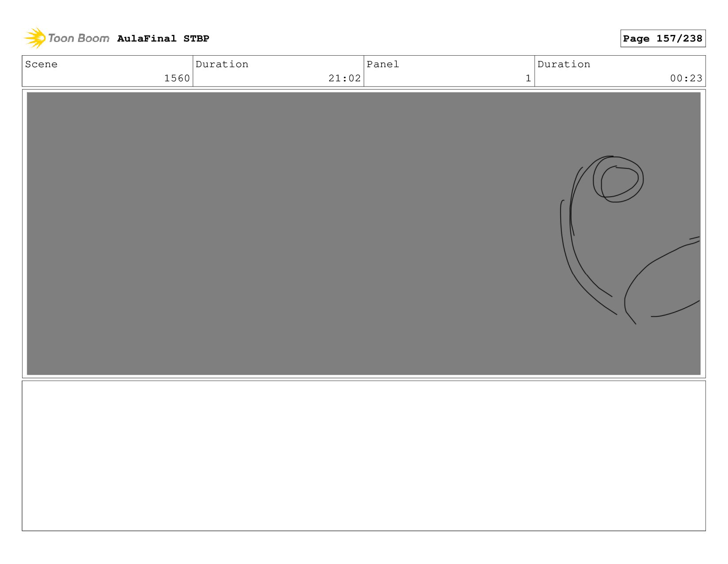Click the Duration label beside Scene
This screenshot has height=564, width=728.
[222, 64]
